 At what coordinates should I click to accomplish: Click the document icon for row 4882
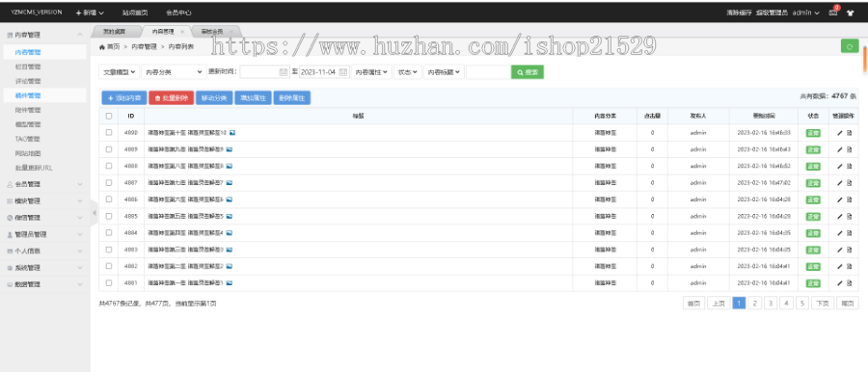tap(849, 266)
